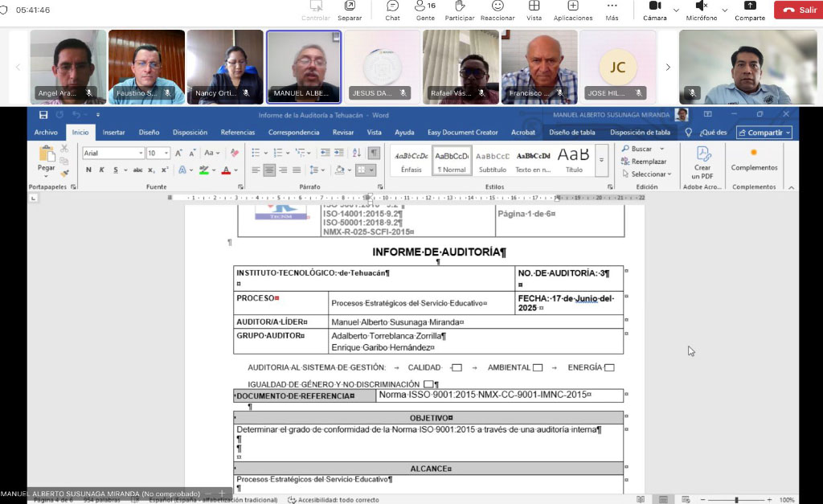
Task: Switch to the Insertar ribbon tab
Action: coord(113,133)
